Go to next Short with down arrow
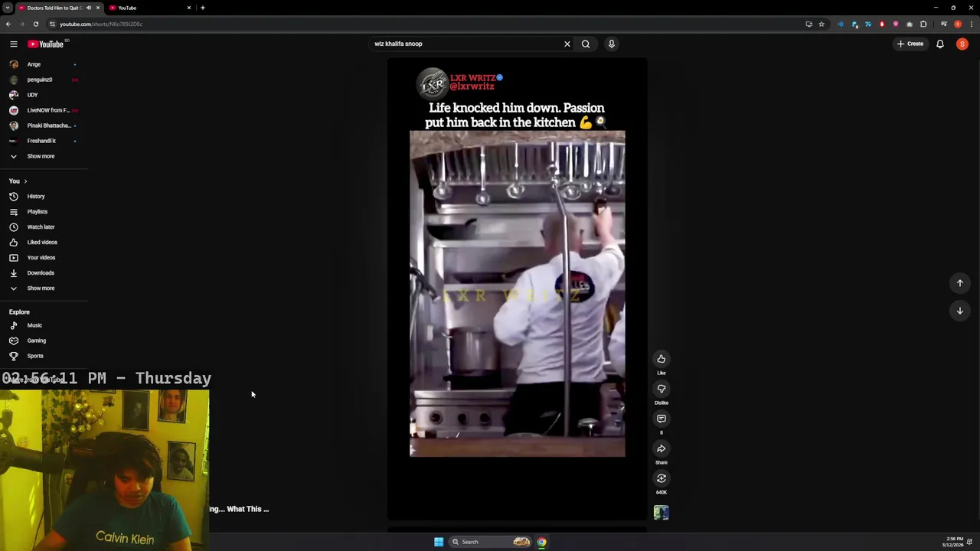The width and height of the screenshot is (980, 551). [x=959, y=311]
